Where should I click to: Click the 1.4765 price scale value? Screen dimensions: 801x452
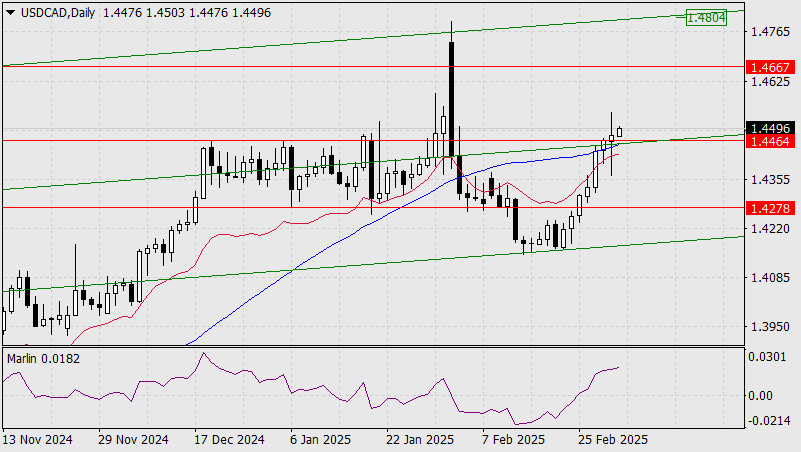tap(770, 32)
